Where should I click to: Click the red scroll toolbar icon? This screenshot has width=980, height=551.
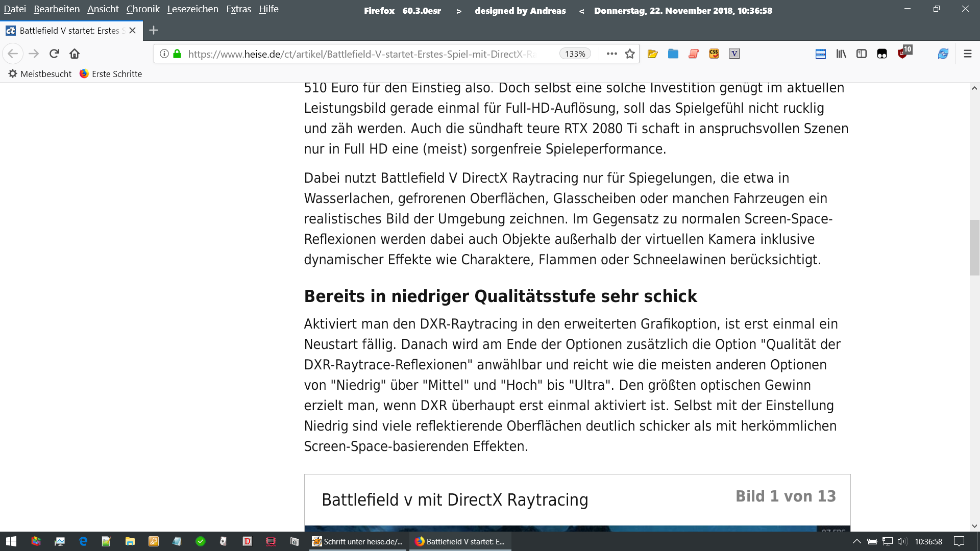pyautogui.click(x=693, y=54)
